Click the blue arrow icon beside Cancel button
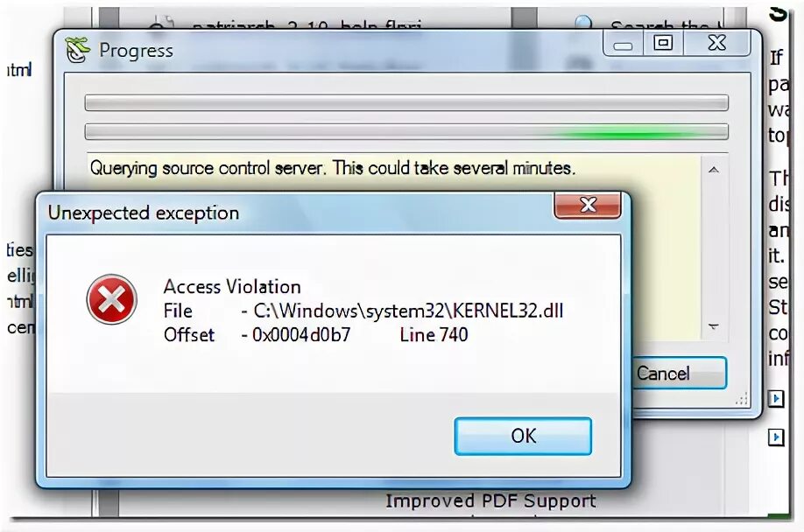Screen dimensions: 804x532 point(776,398)
